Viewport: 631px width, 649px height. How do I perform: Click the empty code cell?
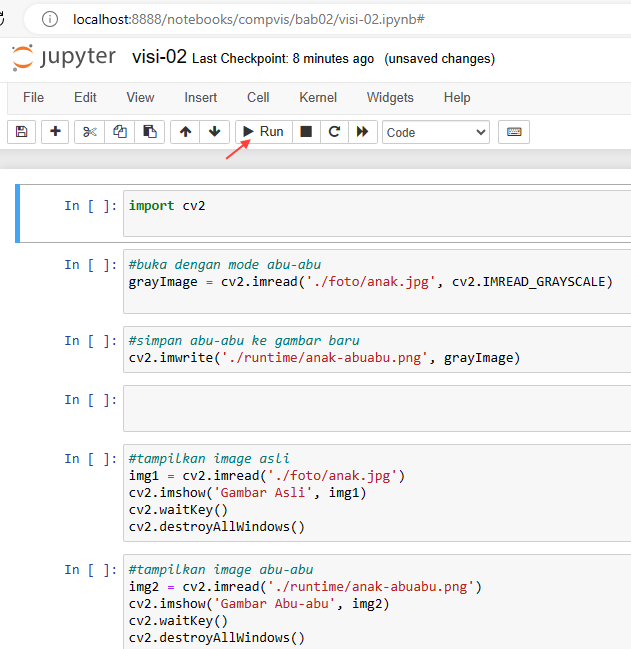click(x=377, y=409)
